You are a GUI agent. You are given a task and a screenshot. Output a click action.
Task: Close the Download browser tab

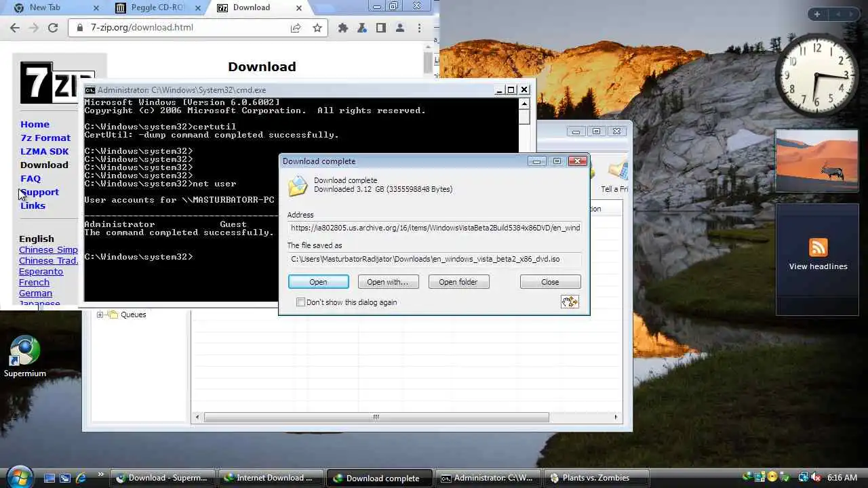click(299, 8)
